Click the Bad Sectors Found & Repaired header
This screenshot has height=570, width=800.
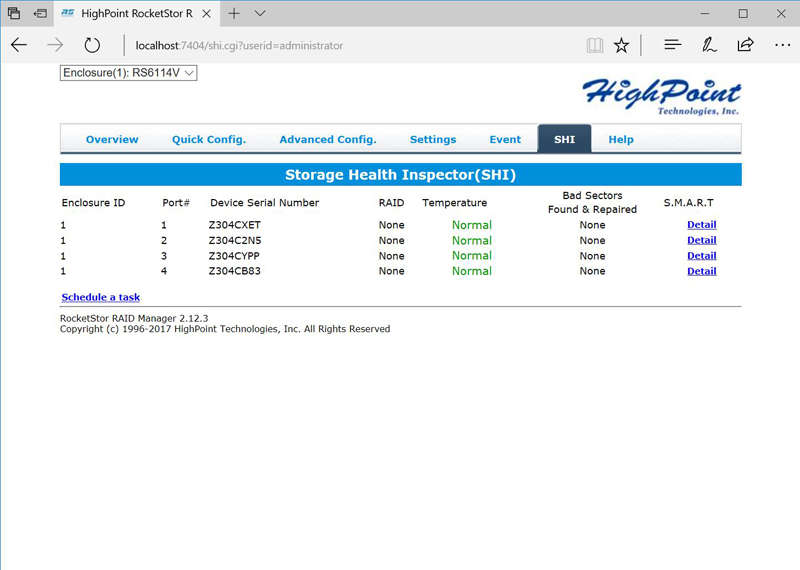click(592, 203)
